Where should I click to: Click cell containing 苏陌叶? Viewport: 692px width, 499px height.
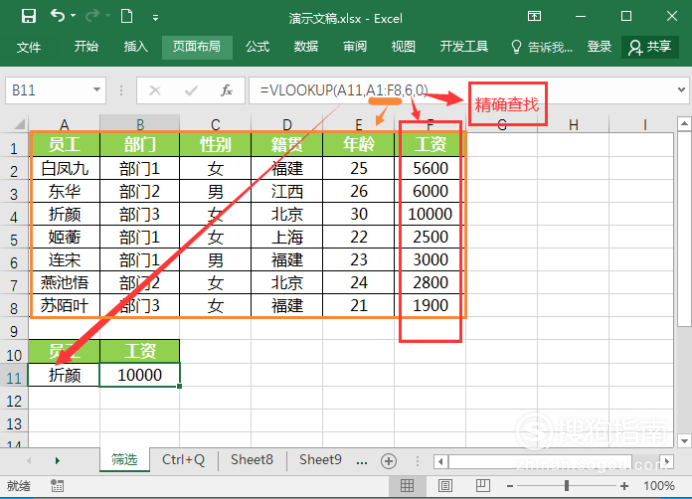coord(65,305)
